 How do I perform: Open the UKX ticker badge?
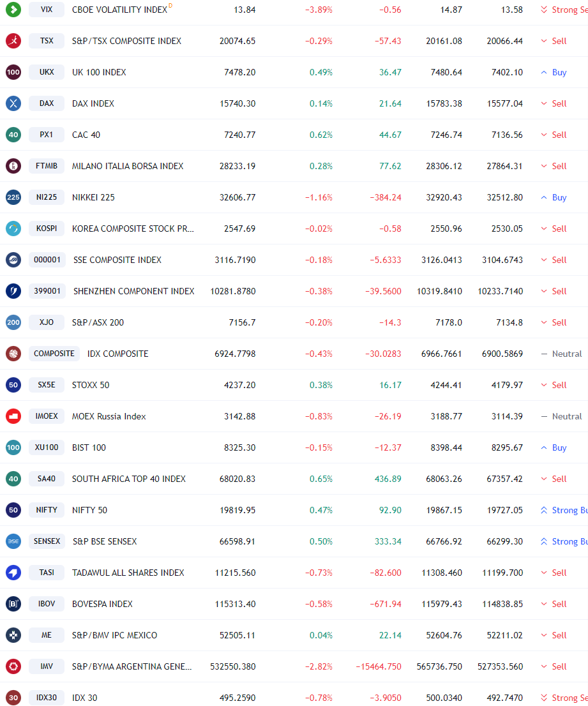47,72
